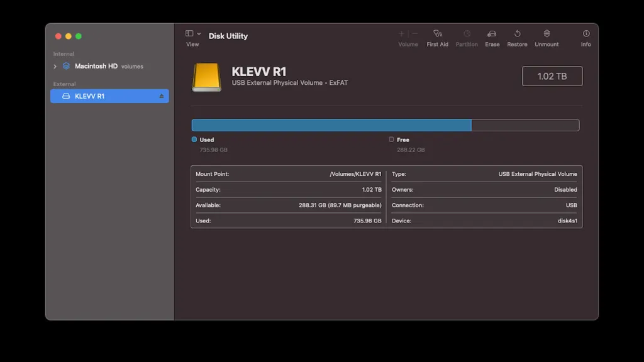Select KLEVV R1 in the sidebar
The image size is (644, 362).
(x=109, y=96)
